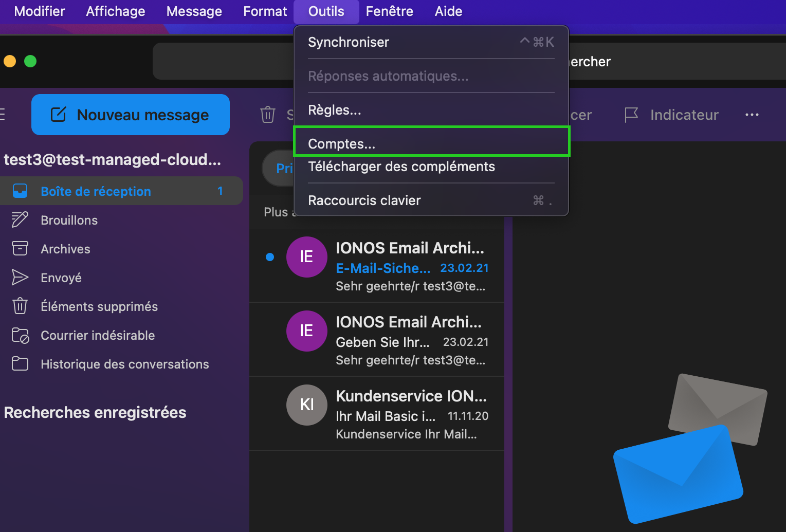Select Télécharger des compléments
This screenshot has height=532, width=786.
[431, 167]
